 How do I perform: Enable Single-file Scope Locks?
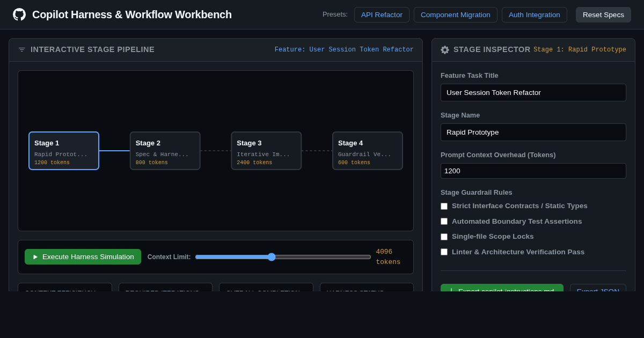(x=444, y=237)
